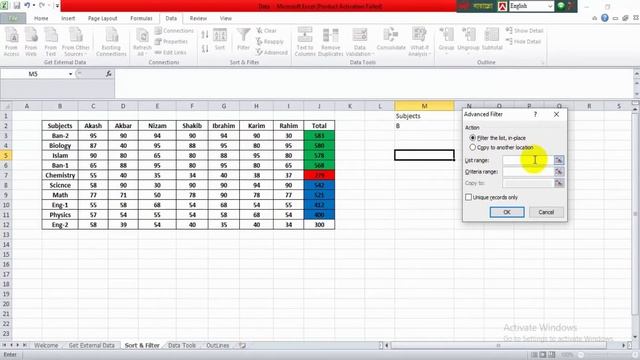Click Properties in Connections group
This screenshot has height=360, width=640.
click(x=171, y=42)
